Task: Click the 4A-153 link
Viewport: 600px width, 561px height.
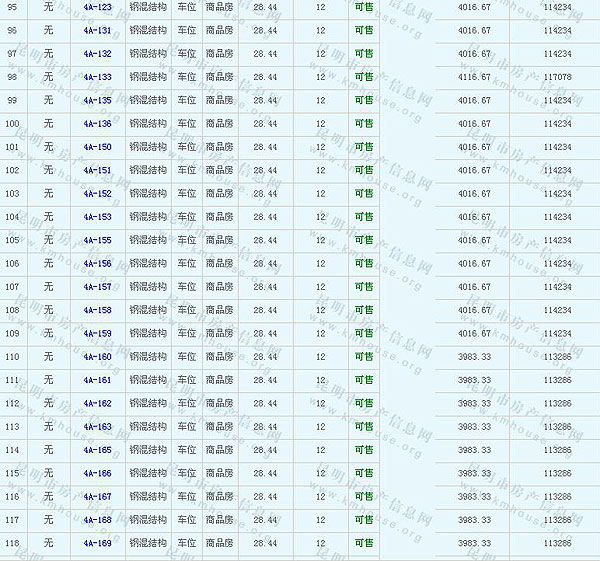Action: click(97, 217)
